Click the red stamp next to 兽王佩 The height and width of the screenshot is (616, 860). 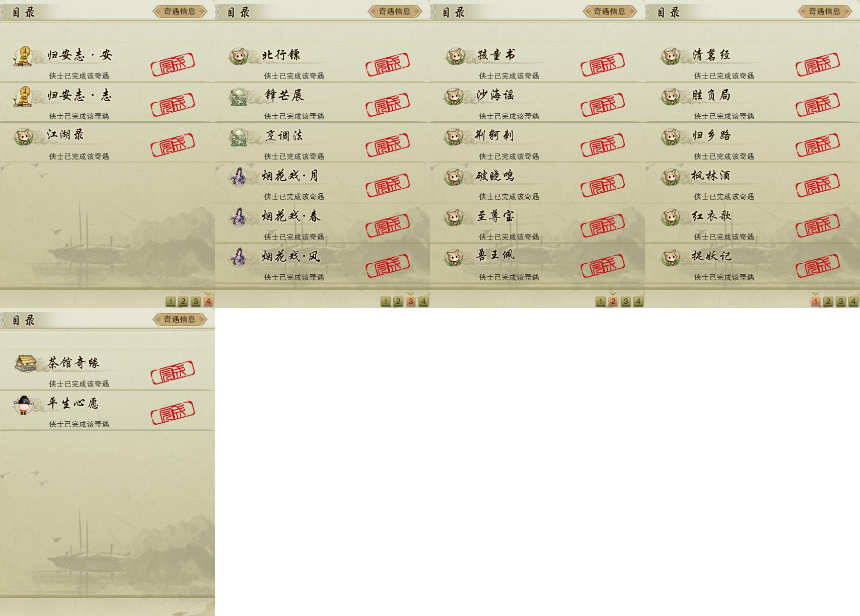[x=603, y=266]
